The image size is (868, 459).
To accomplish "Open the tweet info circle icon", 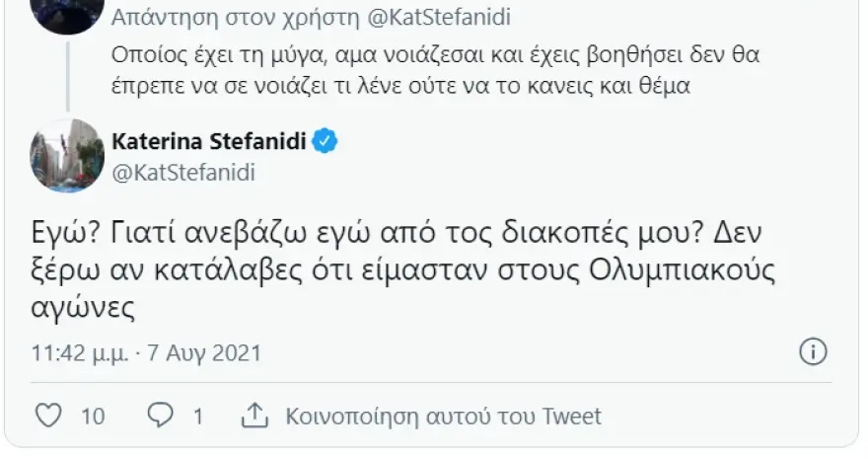I will pos(811,351).
